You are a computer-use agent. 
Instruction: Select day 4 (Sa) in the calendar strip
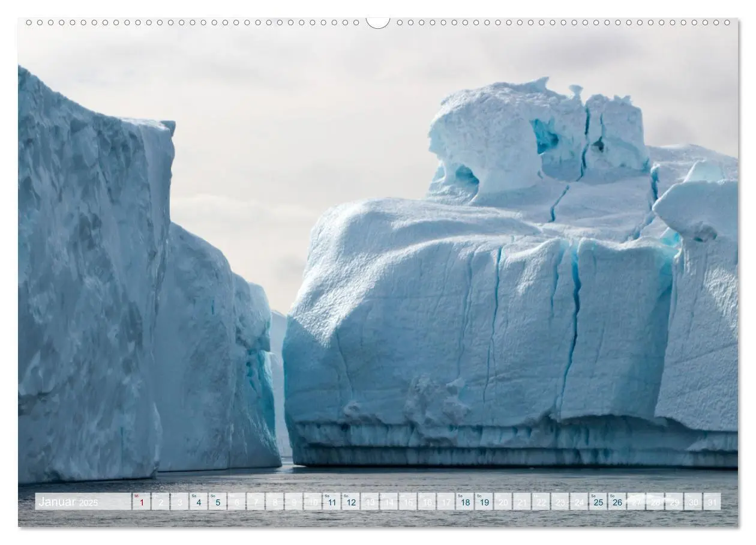click(x=199, y=502)
